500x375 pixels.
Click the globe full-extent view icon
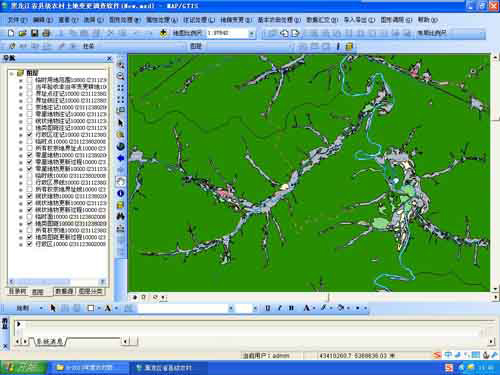[x=121, y=146]
